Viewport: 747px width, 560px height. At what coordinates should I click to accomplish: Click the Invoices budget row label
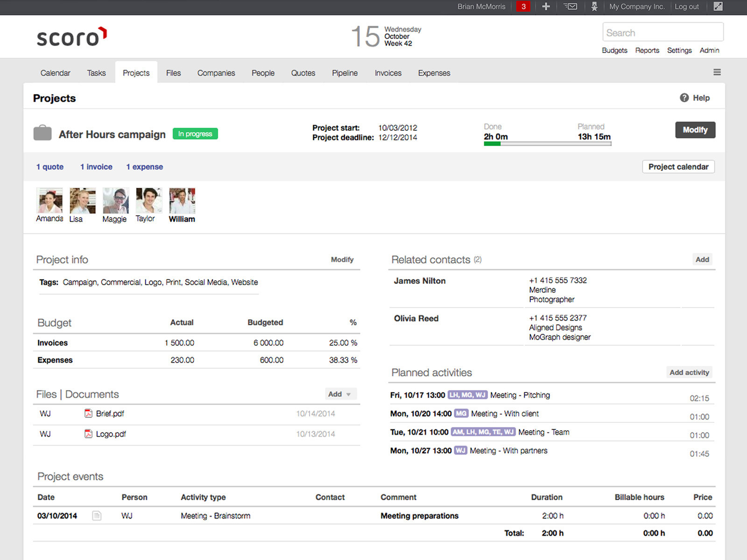click(53, 343)
